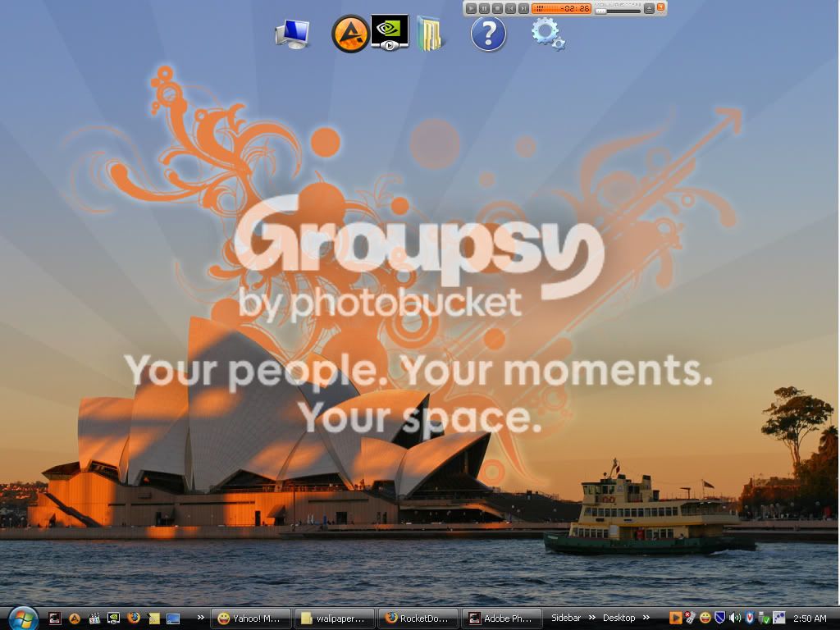
Task: Click the eject button in mini player
Action: (649, 8)
